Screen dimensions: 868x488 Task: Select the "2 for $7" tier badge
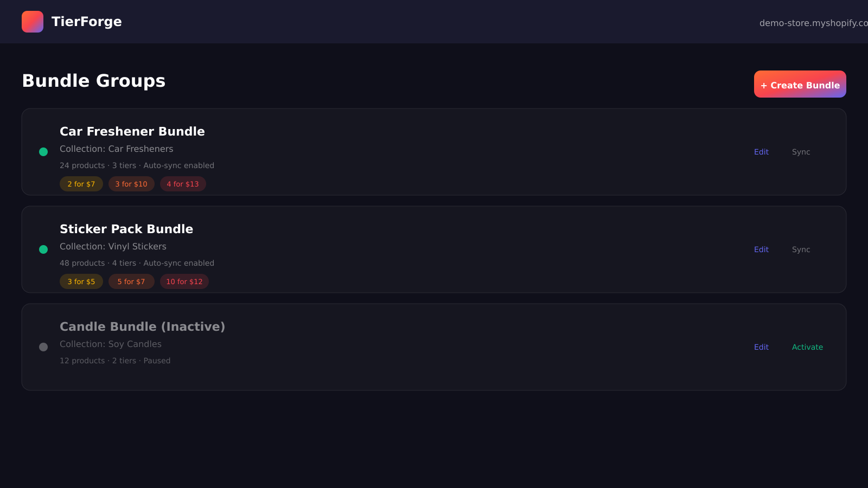click(81, 184)
